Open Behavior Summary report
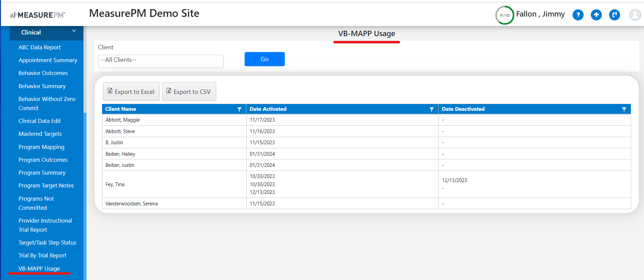 [42, 86]
